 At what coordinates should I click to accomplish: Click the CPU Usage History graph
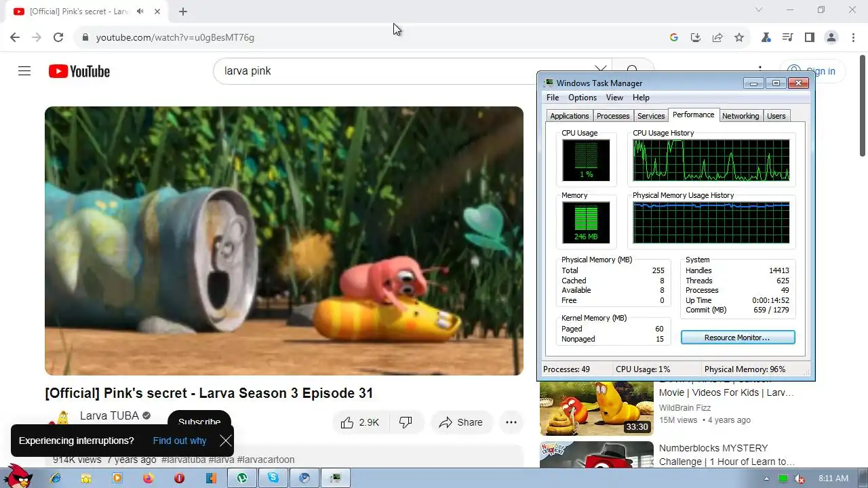(711, 160)
